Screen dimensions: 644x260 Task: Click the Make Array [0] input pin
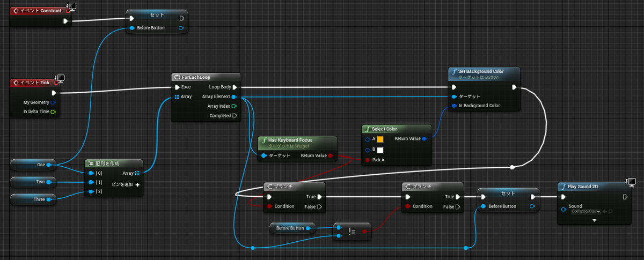coord(91,173)
